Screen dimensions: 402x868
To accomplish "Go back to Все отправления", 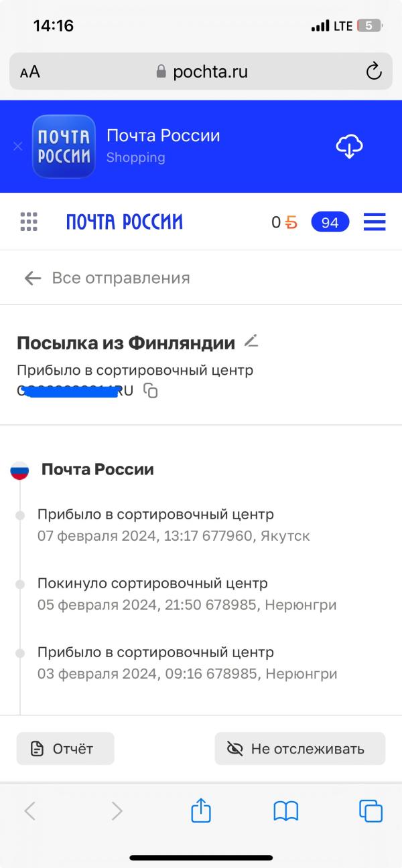I will click(107, 278).
